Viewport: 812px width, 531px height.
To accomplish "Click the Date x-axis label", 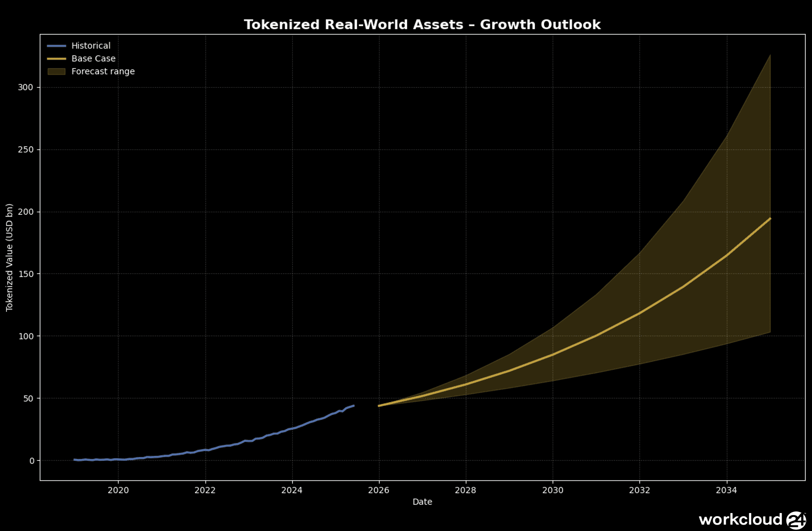I will [x=422, y=502].
